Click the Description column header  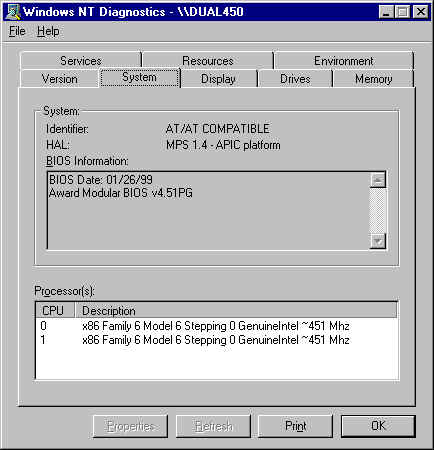point(236,310)
